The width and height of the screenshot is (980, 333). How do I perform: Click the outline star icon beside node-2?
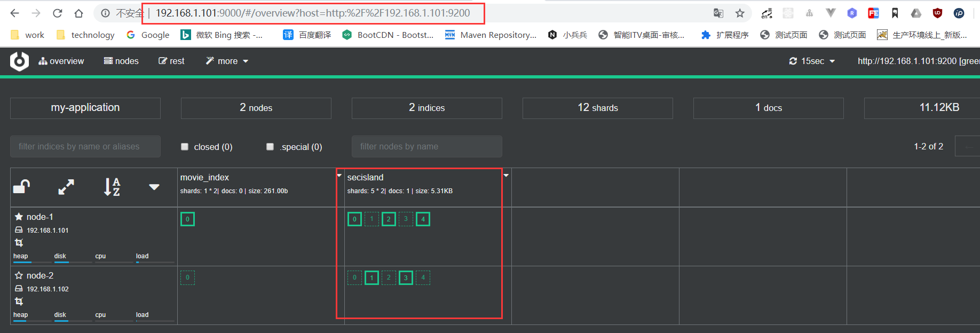tap(19, 275)
